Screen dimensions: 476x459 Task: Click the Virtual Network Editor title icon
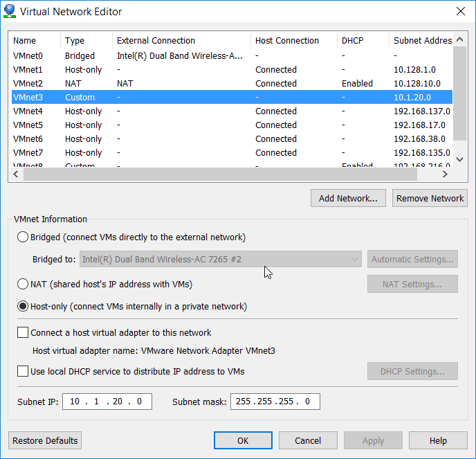coord(10,11)
